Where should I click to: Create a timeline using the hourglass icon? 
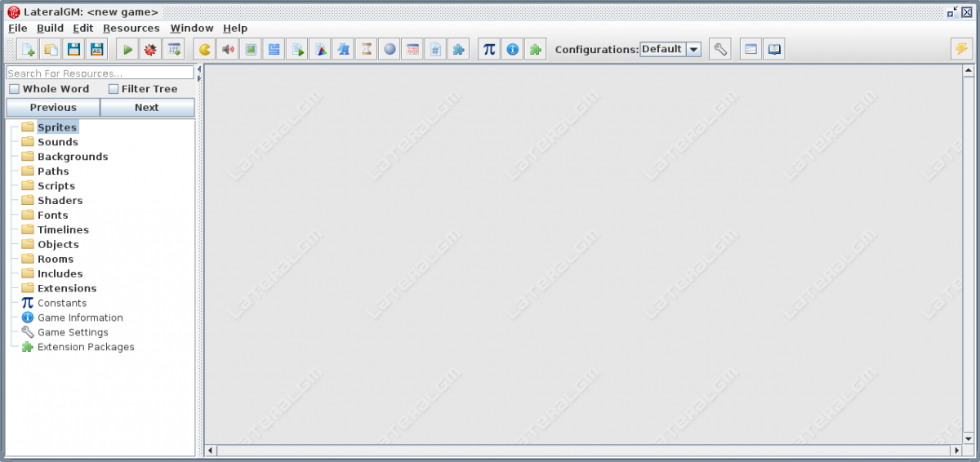(367, 50)
